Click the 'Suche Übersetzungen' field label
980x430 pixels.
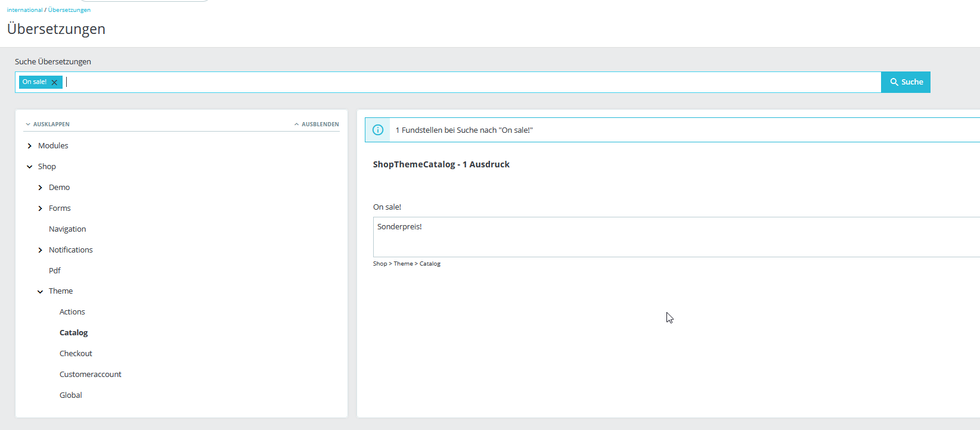pyautogui.click(x=53, y=62)
